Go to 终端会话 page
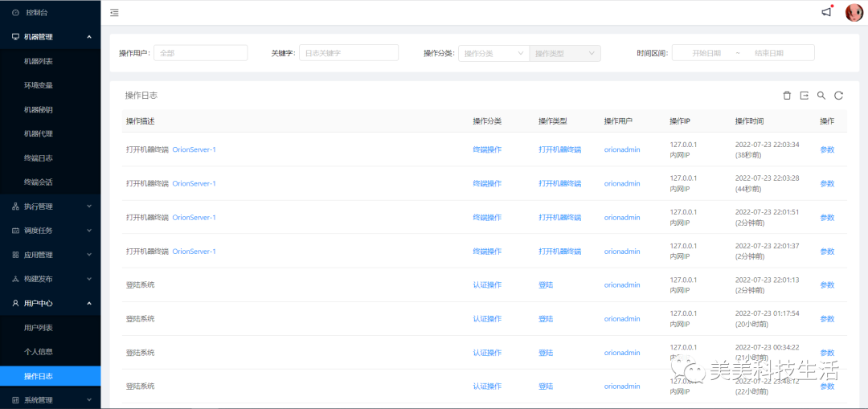The width and height of the screenshot is (868, 409). 51,182
